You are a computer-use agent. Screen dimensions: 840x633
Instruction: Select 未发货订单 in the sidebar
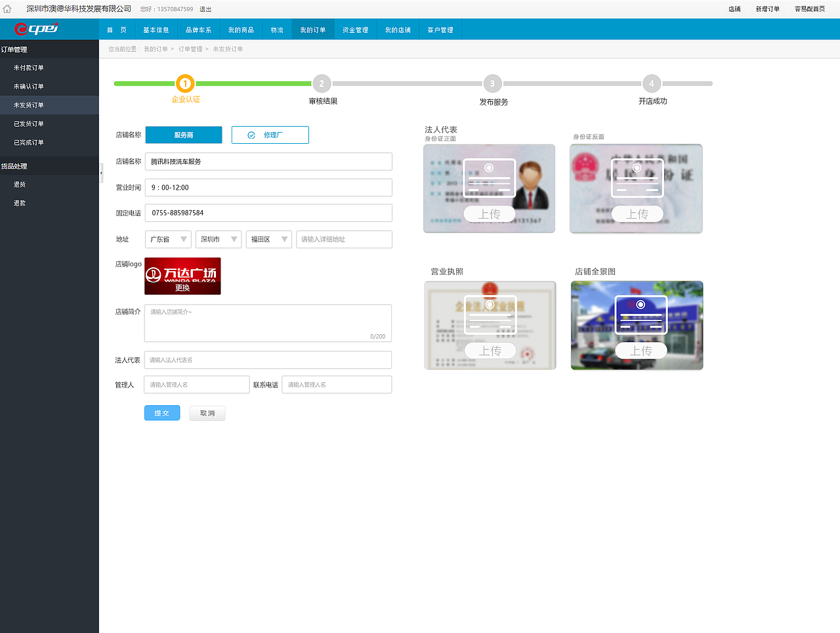(49, 105)
